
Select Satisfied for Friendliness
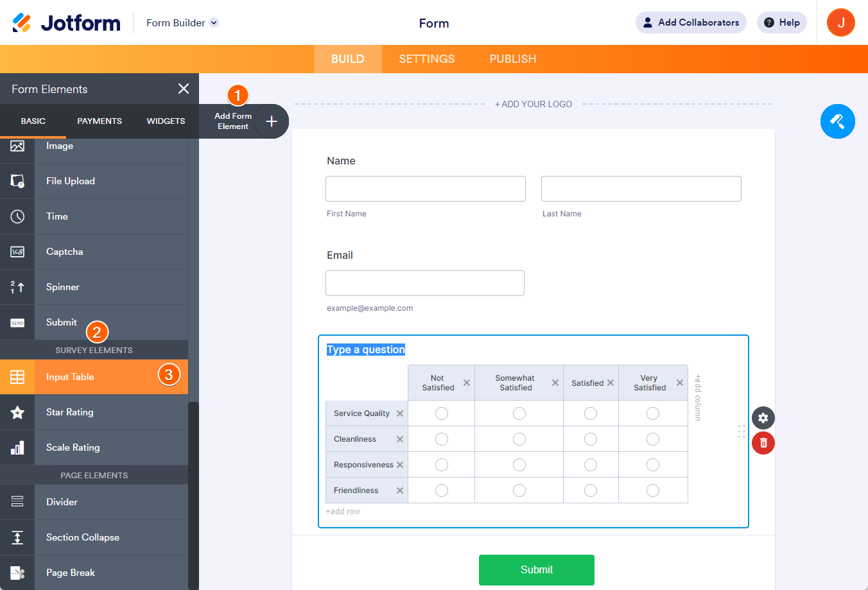tap(591, 490)
